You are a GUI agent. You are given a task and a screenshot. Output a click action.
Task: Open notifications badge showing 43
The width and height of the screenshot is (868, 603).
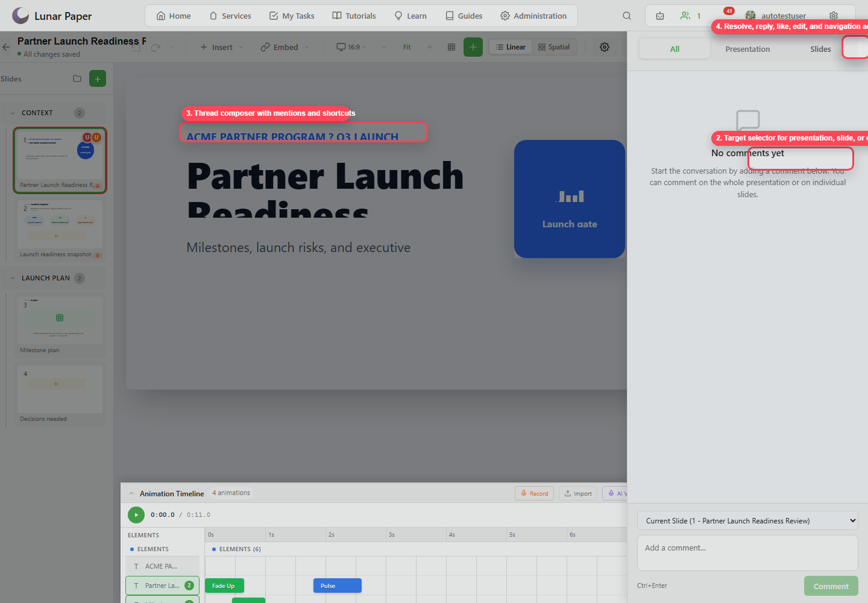click(x=729, y=11)
